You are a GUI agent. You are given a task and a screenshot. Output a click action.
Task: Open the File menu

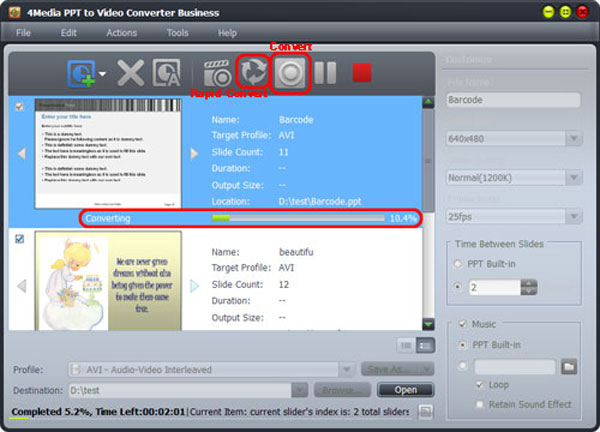(23, 33)
